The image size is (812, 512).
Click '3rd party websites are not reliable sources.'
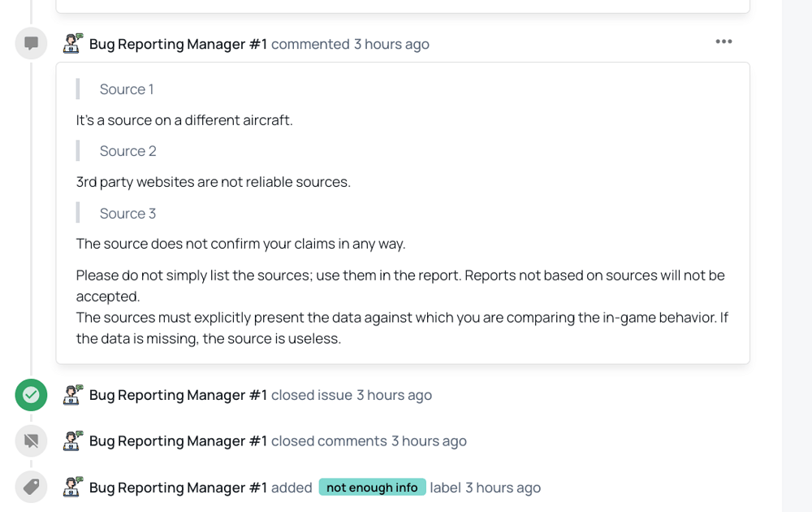214,182
